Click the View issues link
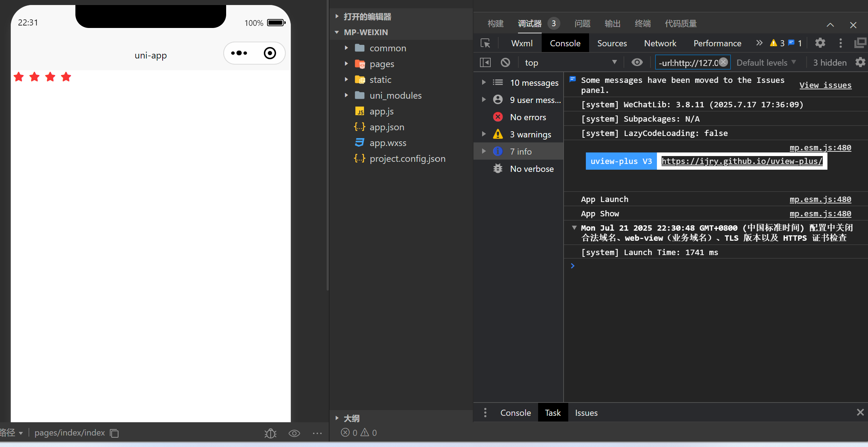Image resolution: width=868 pixels, height=447 pixels. pyautogui.click(x=825, y=85)
